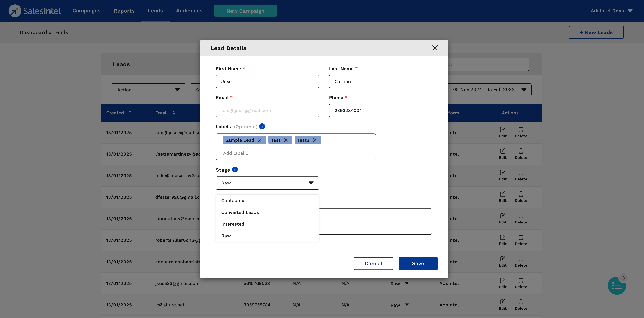Image resolution: width=644 pixels, height=318 pixels.
Task: Click Edit icon for jkuse33@gmail.com lead
Action: [503, 280]
